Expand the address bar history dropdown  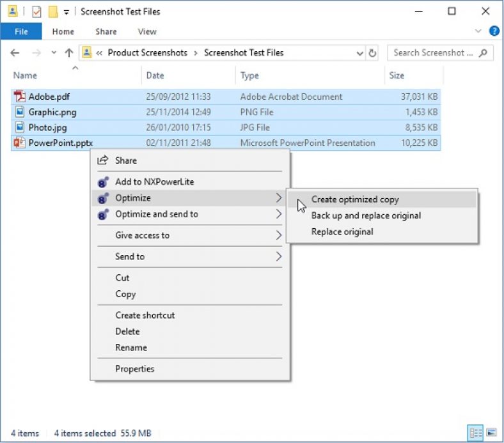click(x=360, y=53)
